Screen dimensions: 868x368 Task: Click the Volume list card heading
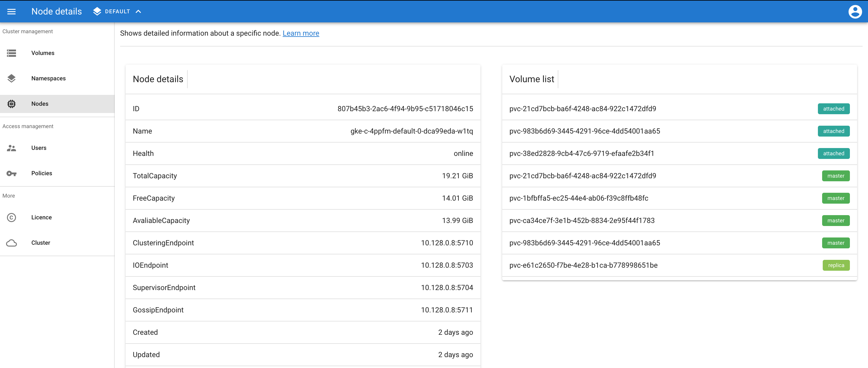click(531, 79)
